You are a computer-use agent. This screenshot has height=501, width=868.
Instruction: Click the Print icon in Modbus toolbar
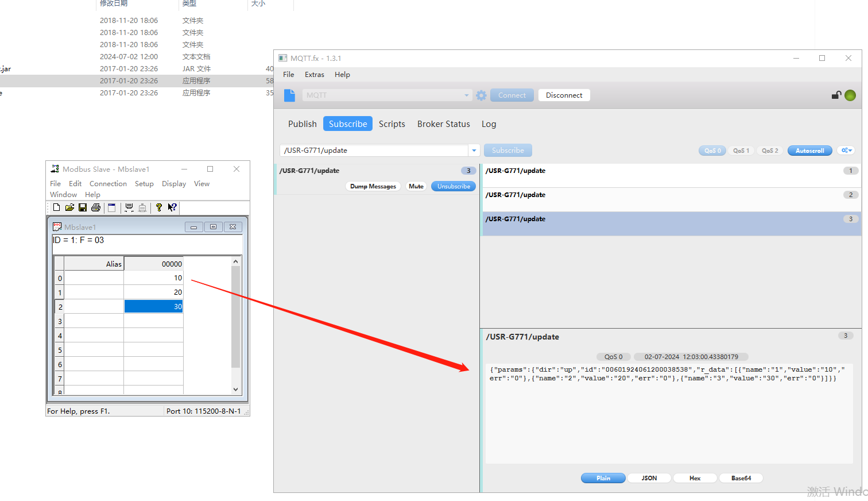click(96, 207)
